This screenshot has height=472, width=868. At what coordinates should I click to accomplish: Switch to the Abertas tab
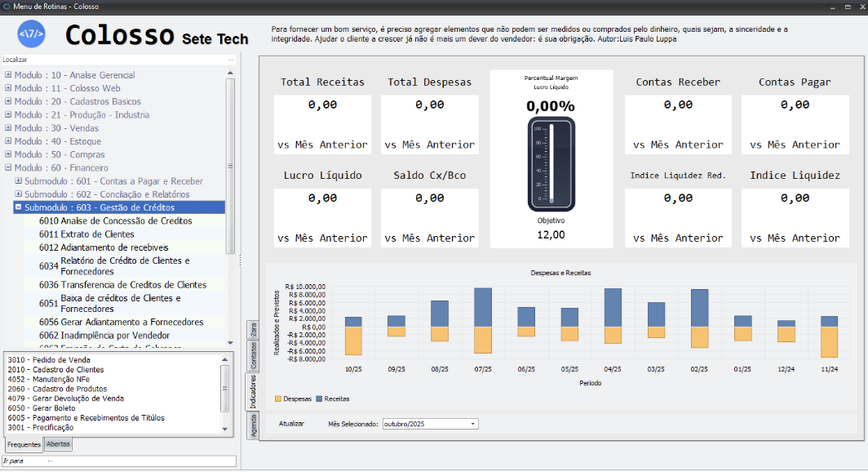pyautogui.click(x=58, y=444)
